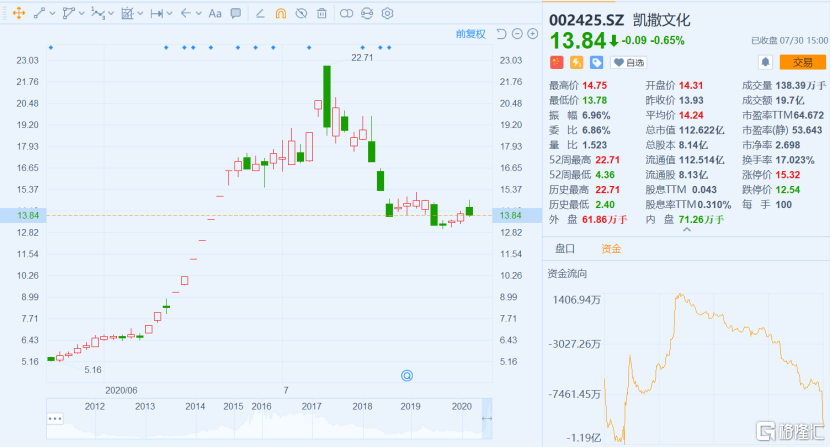
Task: Expand the wave pattern tool dropdown
Action: click(111, 14)
